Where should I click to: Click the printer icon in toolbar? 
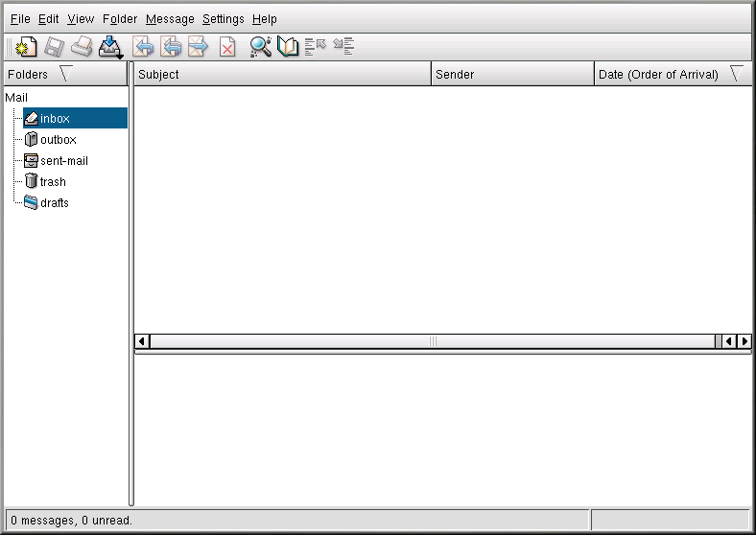(82, 46)
